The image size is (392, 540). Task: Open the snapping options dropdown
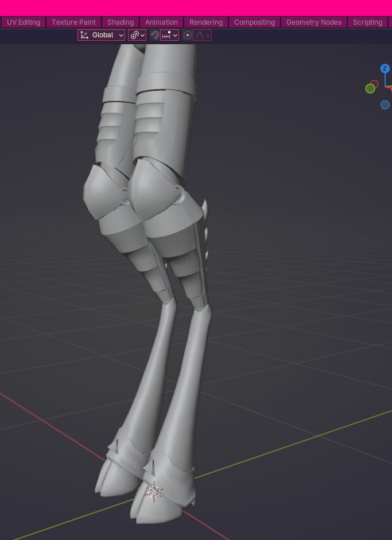(x=170, y=35)
